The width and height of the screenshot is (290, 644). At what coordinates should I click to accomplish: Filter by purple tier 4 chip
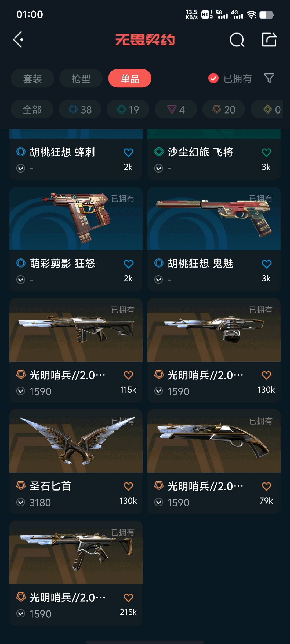[x=176, y=109]
